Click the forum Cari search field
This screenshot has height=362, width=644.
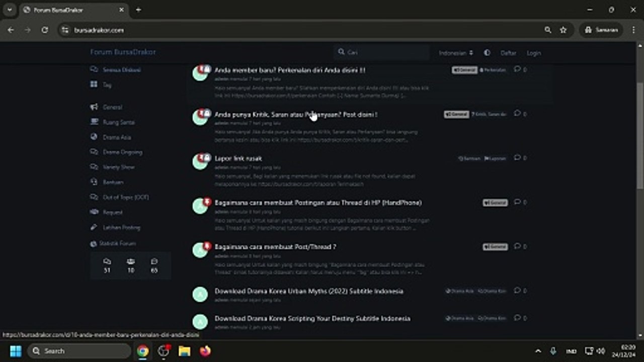point(381,52)
